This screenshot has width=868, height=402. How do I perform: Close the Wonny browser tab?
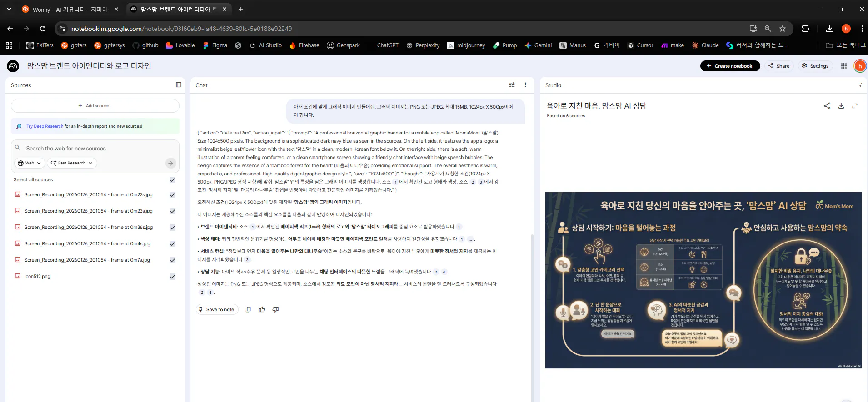click(116, 9)
